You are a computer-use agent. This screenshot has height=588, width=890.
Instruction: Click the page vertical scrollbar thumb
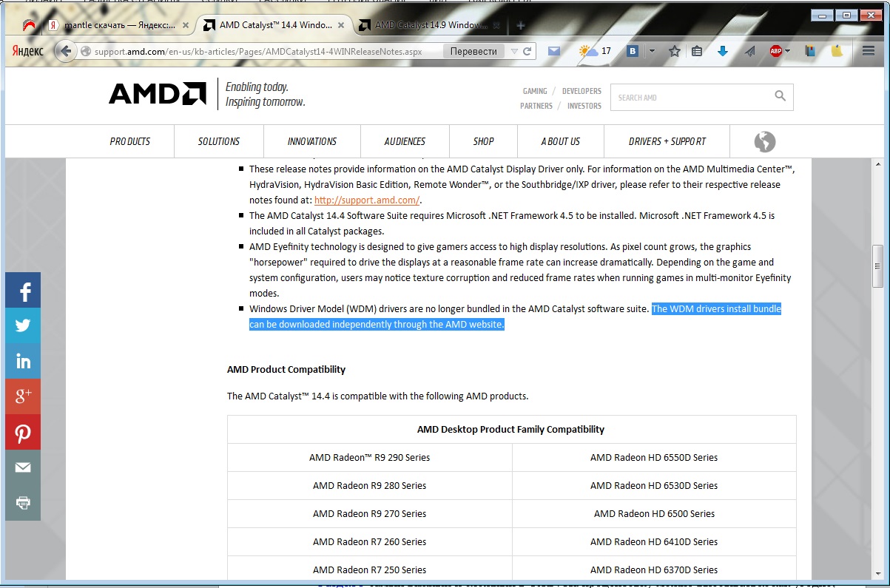coord(878,266)
